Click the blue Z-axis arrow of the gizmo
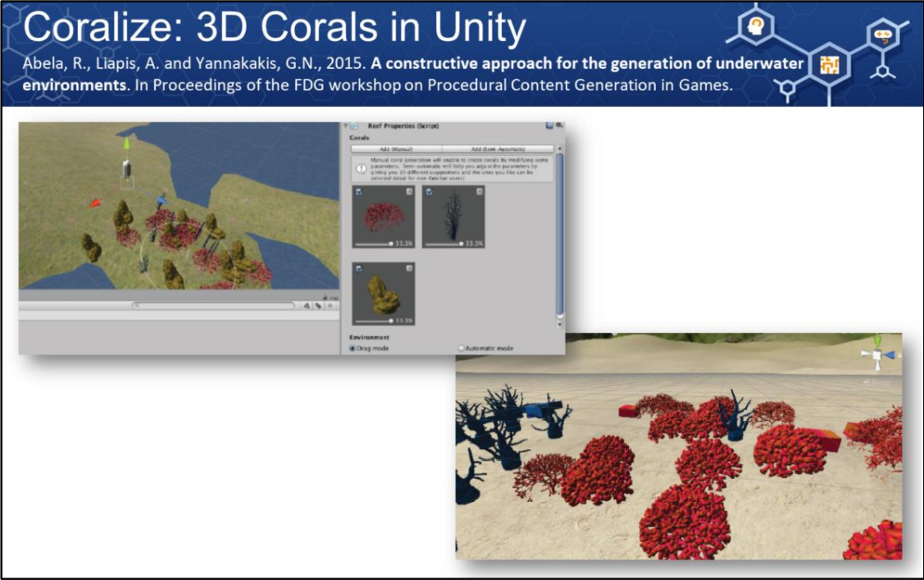The width and height of the screenshot is (924, 580). tap(162, 202)
